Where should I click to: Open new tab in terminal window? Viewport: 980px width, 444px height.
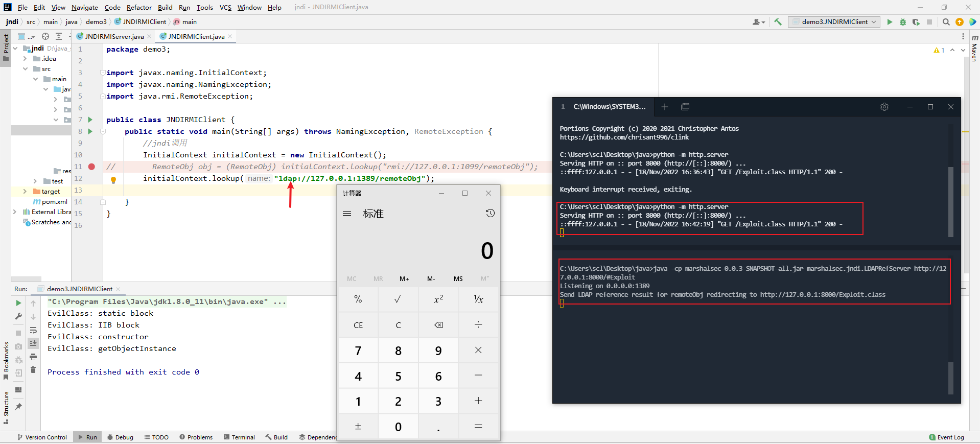[665, 107]
